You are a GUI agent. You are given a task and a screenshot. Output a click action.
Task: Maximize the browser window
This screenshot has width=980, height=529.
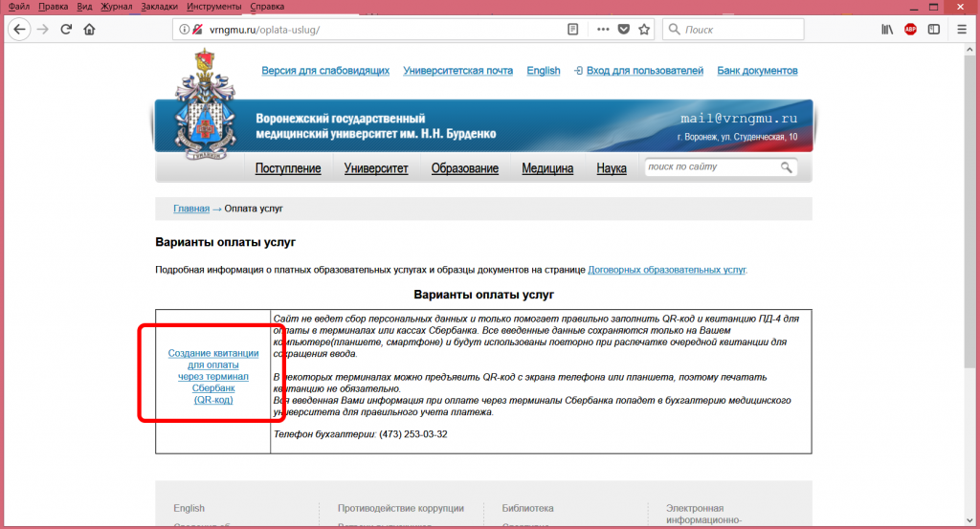coord(934,7)
